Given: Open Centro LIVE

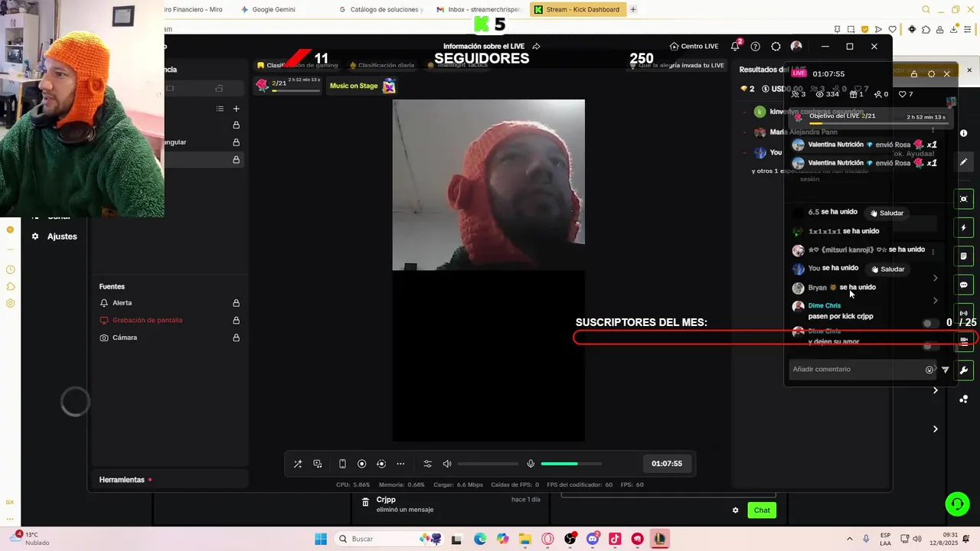Looking at the screenshot, I should pyautogui.click(x=694, y=46).
